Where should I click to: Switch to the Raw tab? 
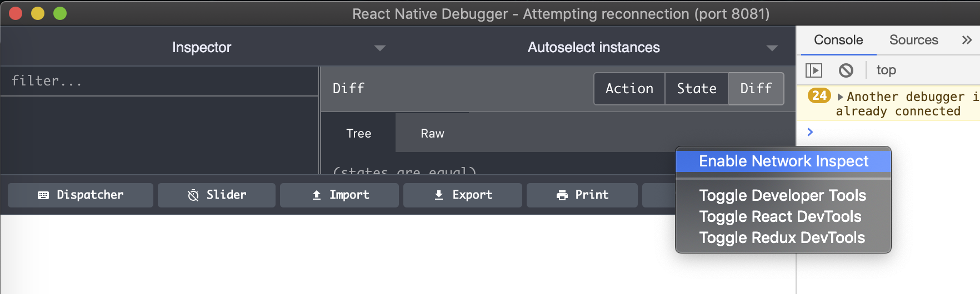(x=432, y=133)
